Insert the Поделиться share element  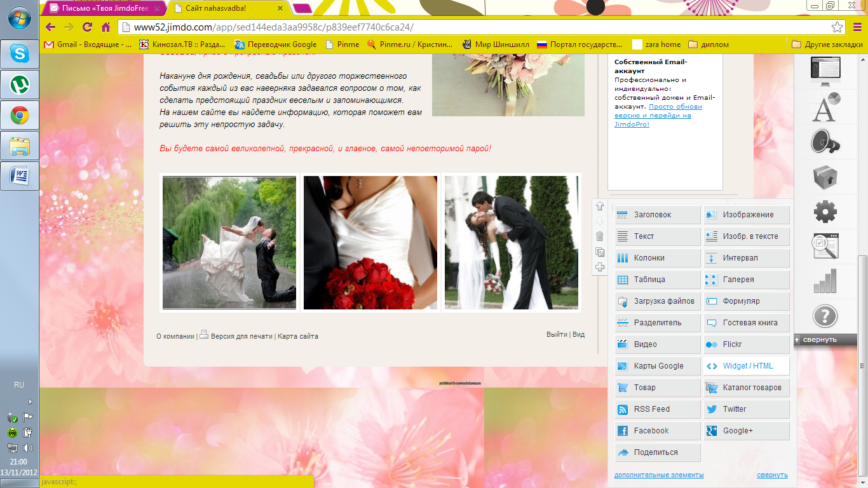tap(658, 452)
